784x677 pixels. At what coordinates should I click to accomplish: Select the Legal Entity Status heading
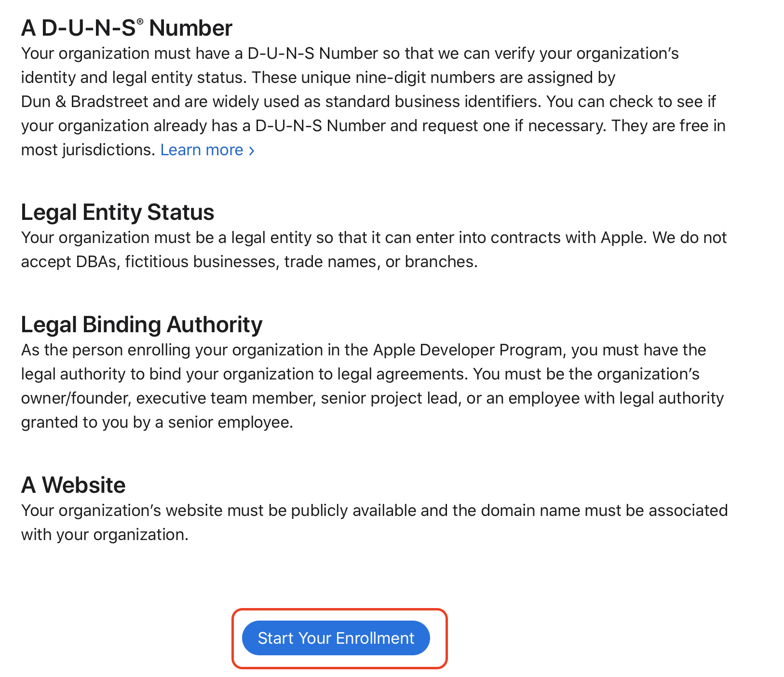(118, 213)
